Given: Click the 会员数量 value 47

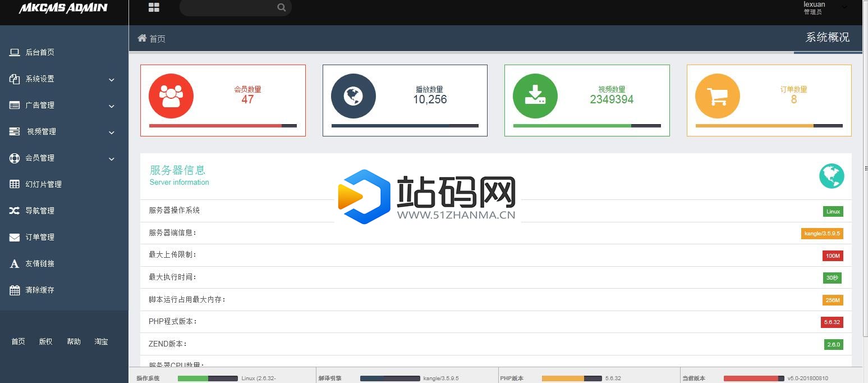Looking at the screenshot, I should [x=247, y=99].
